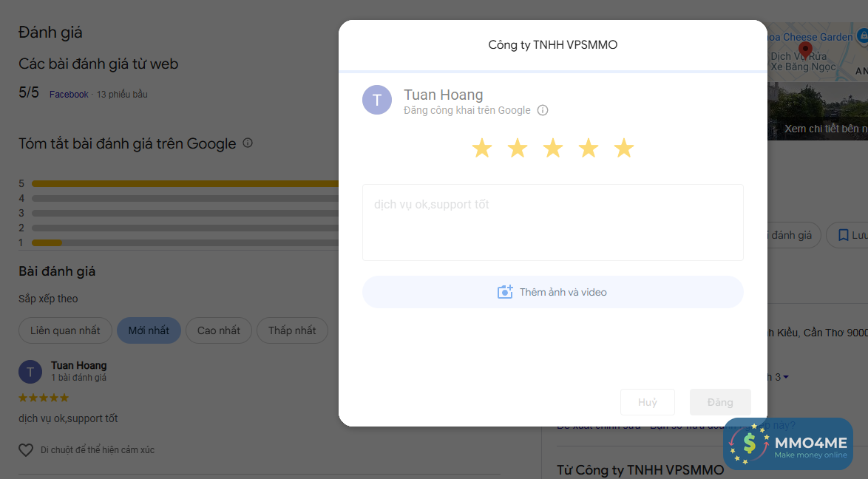This screenshot has width=868, height=479.
Task: Click the review text box with dịch vụ ok,support tốt
Action: point(552,222)
